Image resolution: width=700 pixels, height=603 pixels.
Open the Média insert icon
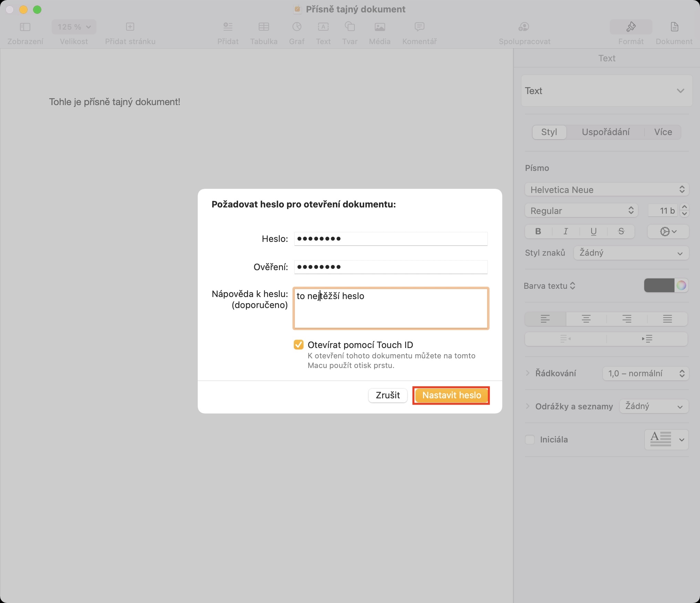[x=380, y=27]
